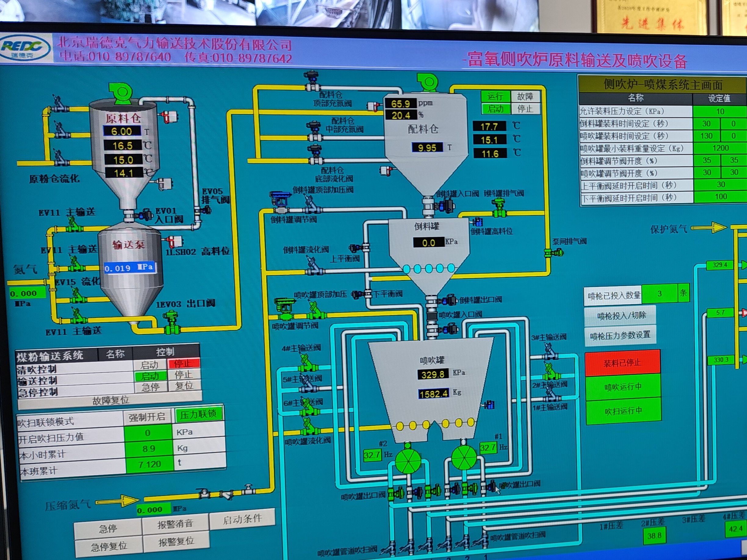This screenshot has height=560, width=747.
Task: Click the EV01 inlet valve icon
Action: (x=145, y=215)
